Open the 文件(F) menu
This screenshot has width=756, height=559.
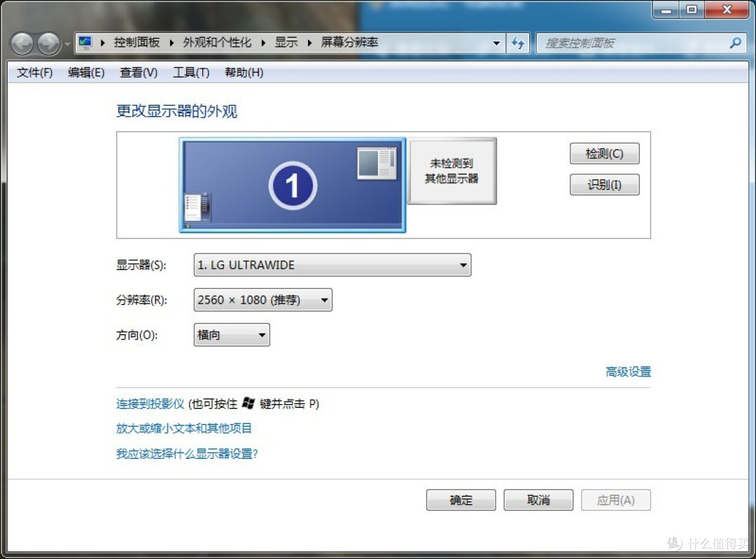(34, 72)
